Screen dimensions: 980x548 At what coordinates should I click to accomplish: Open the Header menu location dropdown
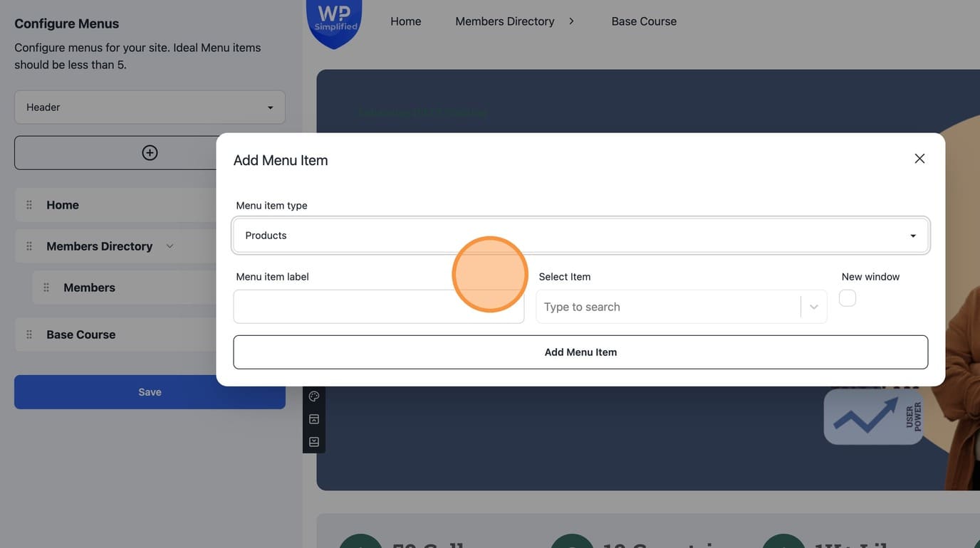coord(150,107)
